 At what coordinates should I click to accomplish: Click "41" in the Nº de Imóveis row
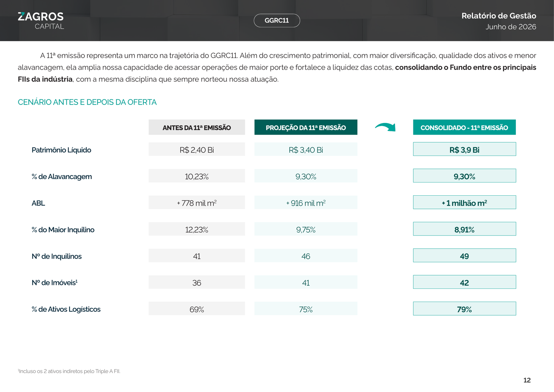pos(306,283)
